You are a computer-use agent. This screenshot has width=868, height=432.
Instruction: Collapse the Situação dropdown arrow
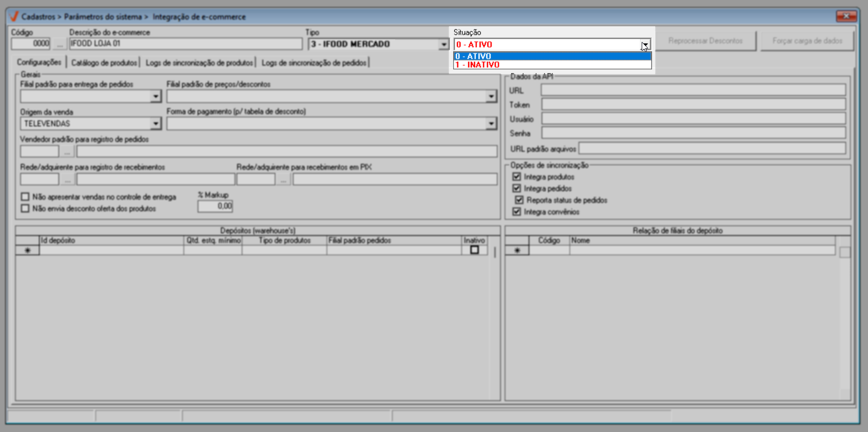645,45
